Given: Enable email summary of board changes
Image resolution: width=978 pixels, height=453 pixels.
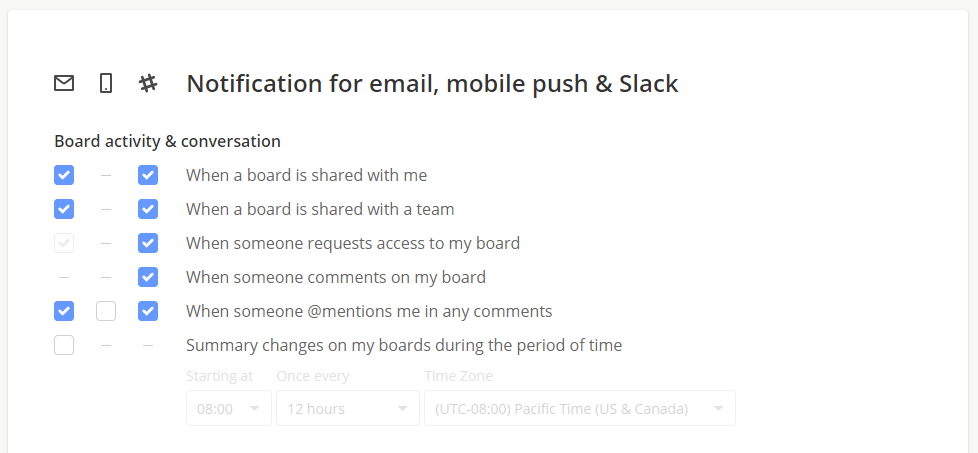Looking at the screenshot, I should click(x=64, y=345).
